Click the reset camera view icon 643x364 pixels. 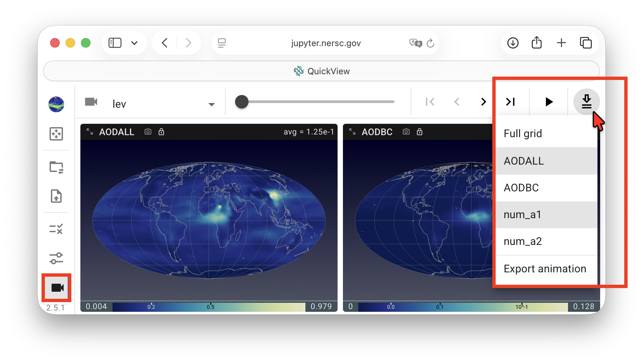pos(56,134)
